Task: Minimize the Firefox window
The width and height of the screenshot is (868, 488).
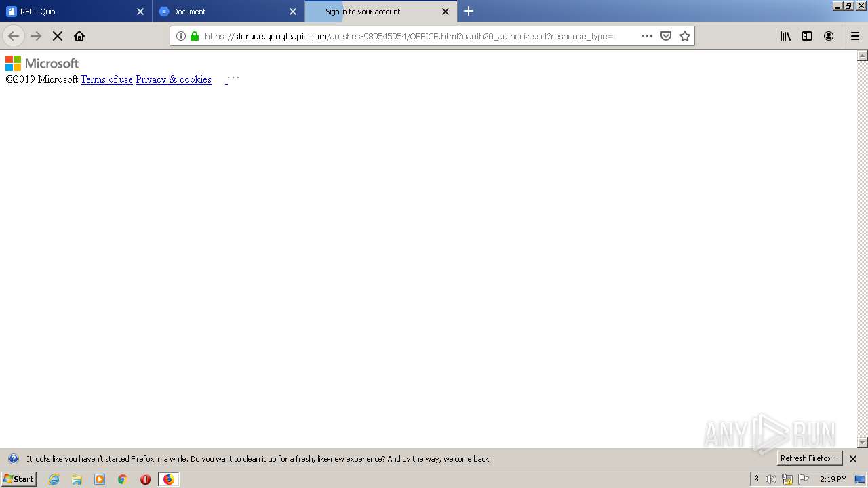Action: click(837, 5)
